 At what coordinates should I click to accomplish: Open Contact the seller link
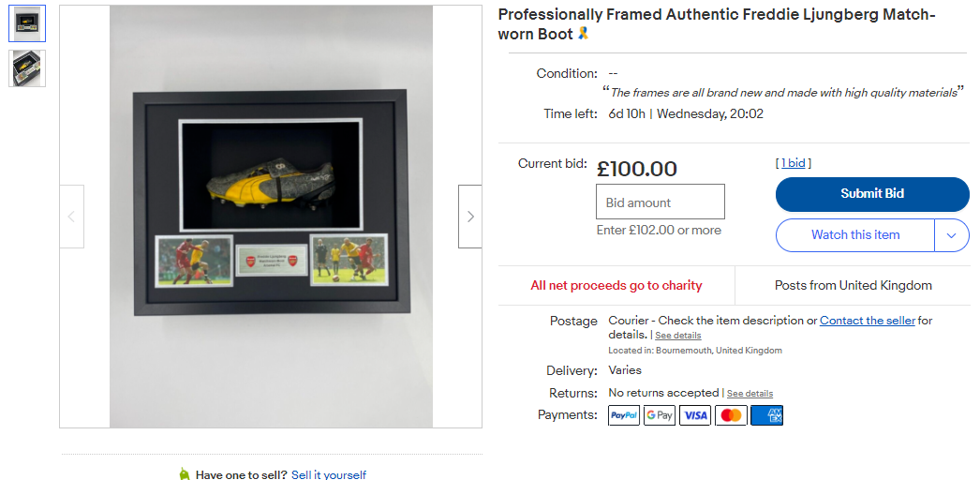(x=868, y=321)
